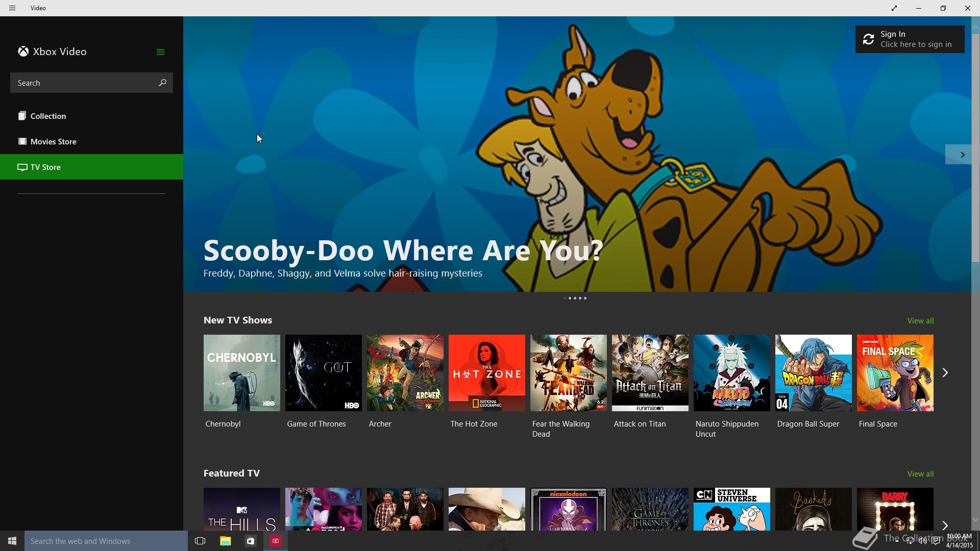View all Featured TV
The width and height of the screenshot is (980, 551).
pos(920,474)
